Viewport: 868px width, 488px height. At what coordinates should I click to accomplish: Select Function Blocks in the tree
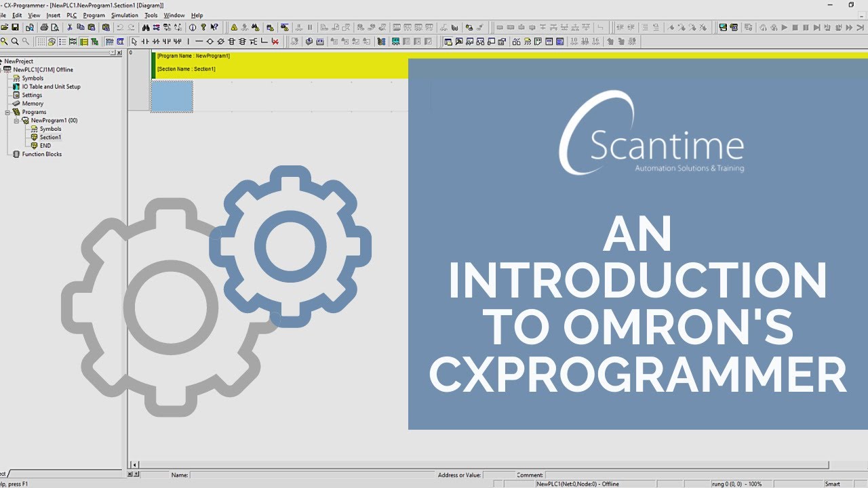coord(42,155)
